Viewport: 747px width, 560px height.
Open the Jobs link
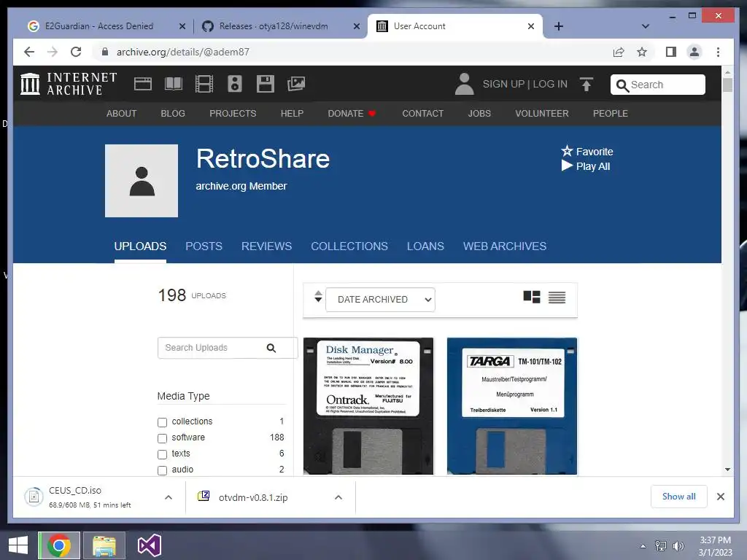[479, 113]
